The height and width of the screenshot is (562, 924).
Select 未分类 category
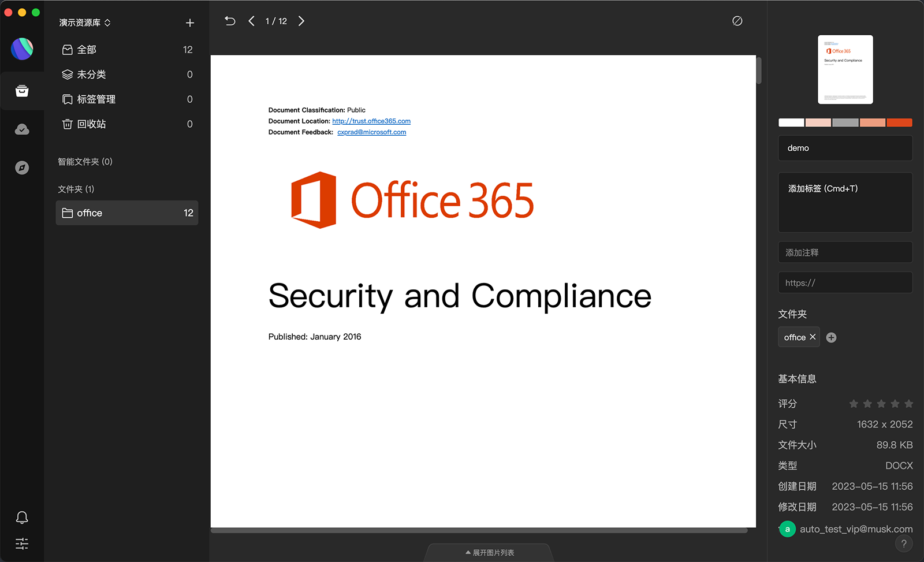(127, 75)
